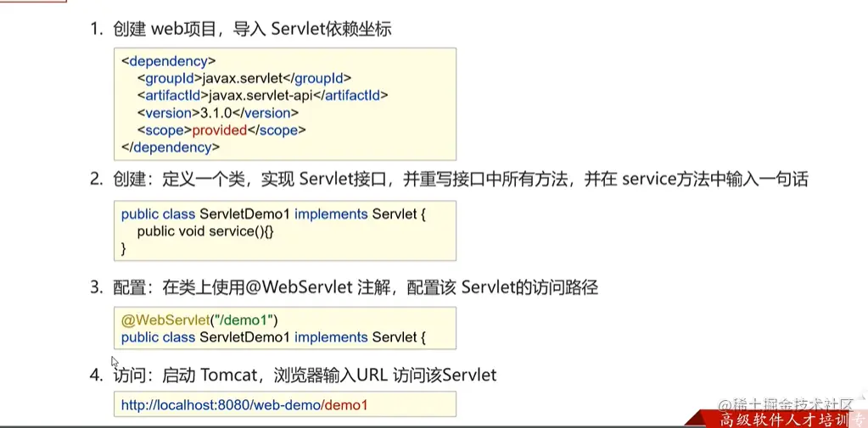Click the opening <dependency> tag

[168, 61]
